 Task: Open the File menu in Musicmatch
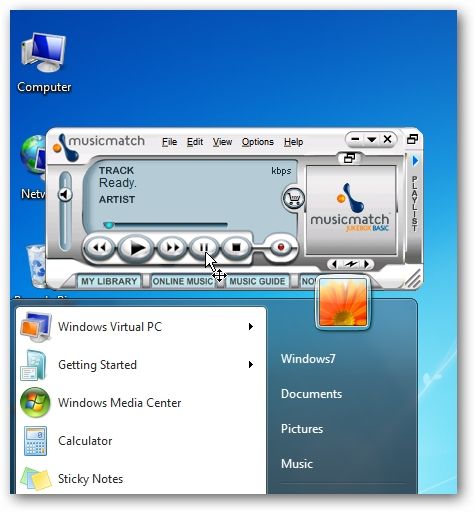(169, 142)
